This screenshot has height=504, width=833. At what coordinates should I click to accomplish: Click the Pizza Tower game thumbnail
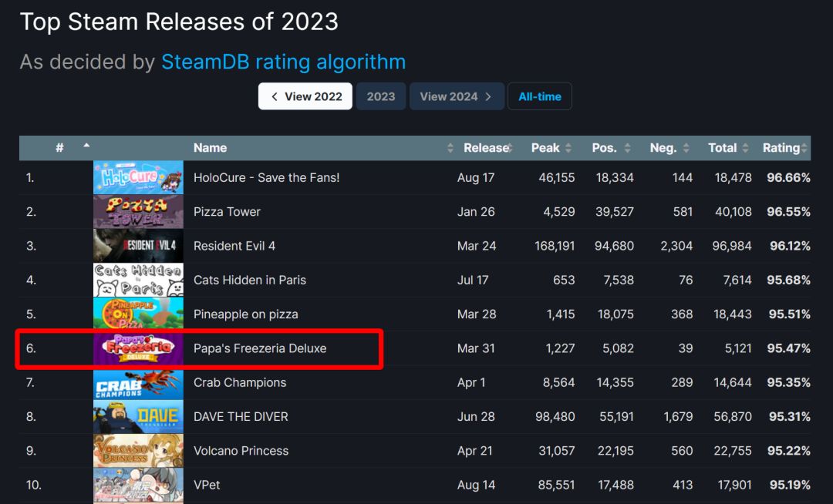[138, 212]
